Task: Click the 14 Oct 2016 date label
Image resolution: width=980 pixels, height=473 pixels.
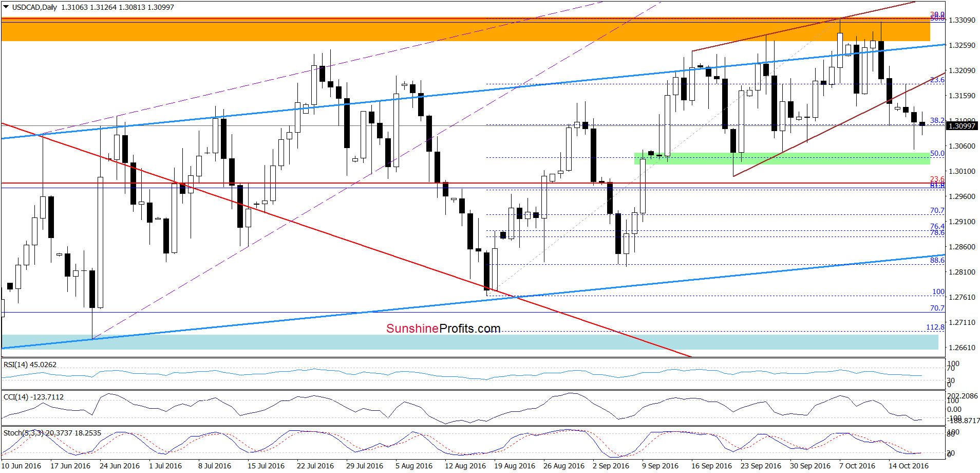Action: click(909, 466)
